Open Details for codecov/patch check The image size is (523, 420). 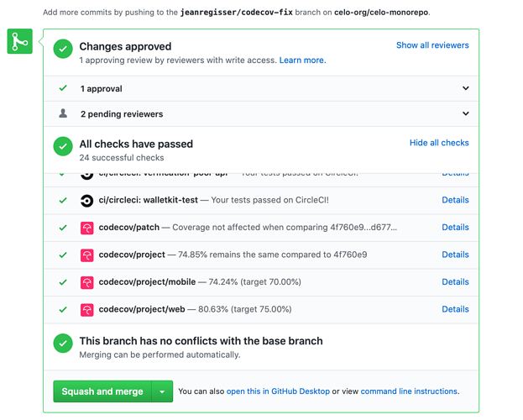point(455,228)
